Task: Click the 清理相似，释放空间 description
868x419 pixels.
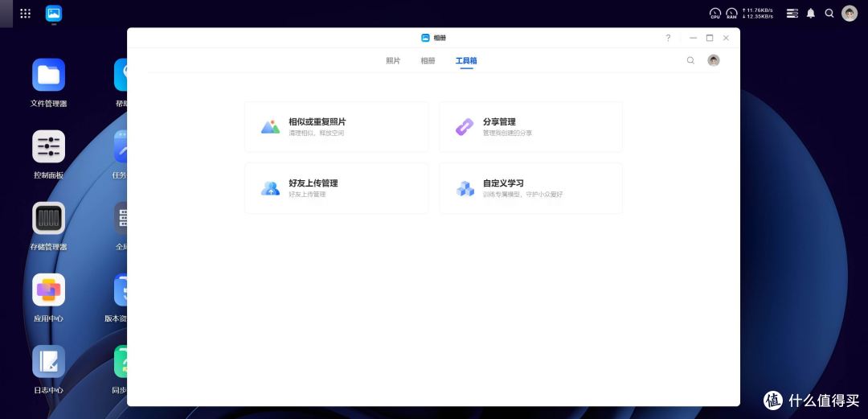Action: tap(317, 134)
